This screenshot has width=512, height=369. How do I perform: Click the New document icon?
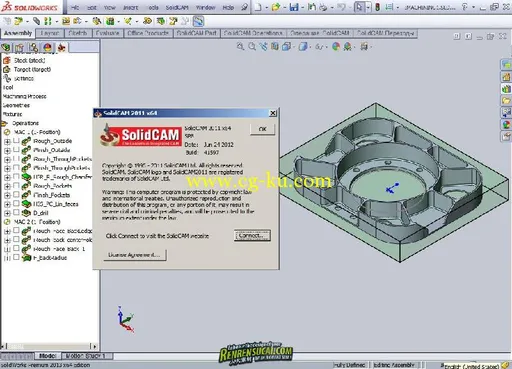tap(258, 7)
